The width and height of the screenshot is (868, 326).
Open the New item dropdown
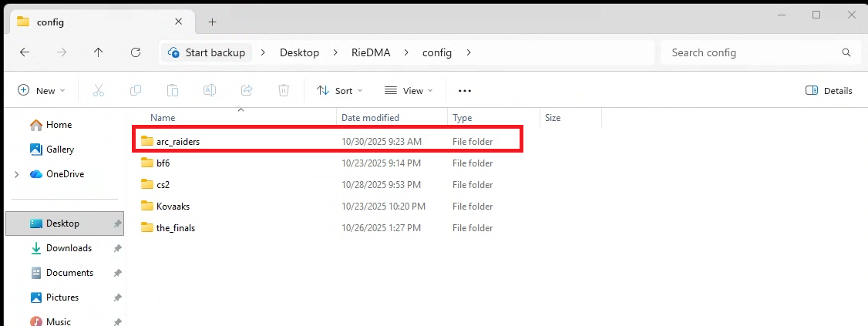tap(42, 90)
